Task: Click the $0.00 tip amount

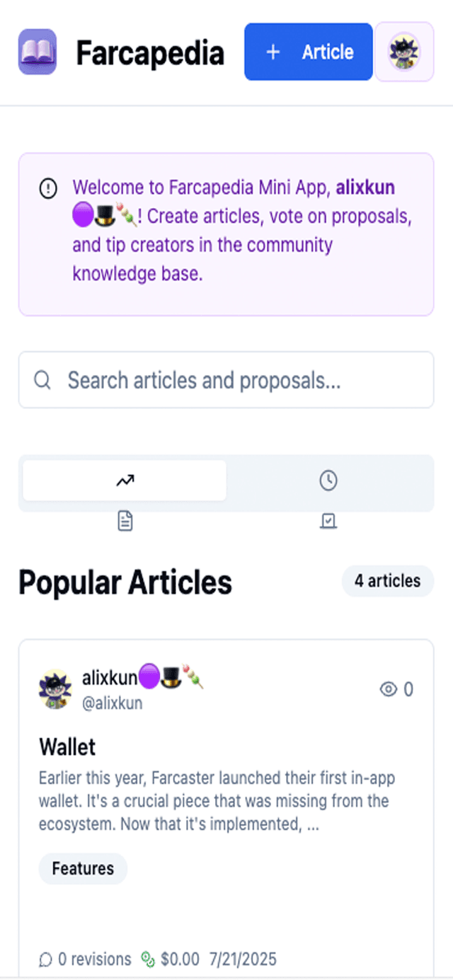Action: (x=177, y=959)
